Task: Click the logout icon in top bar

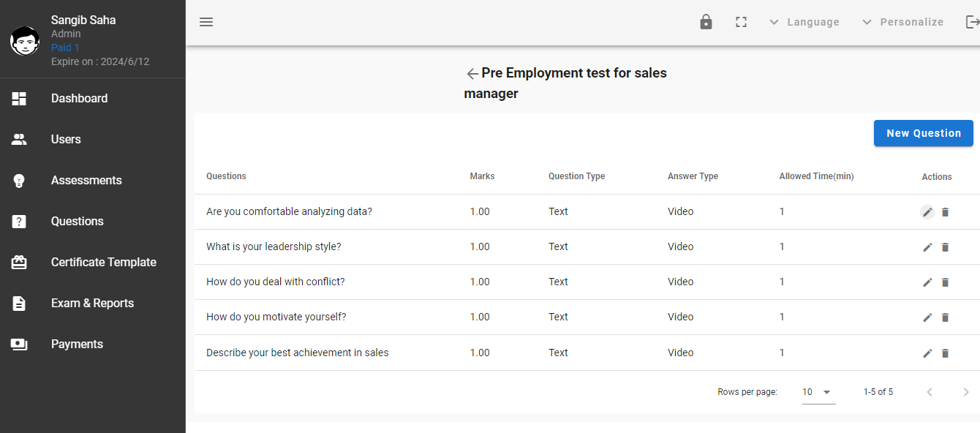Action: 972,22
